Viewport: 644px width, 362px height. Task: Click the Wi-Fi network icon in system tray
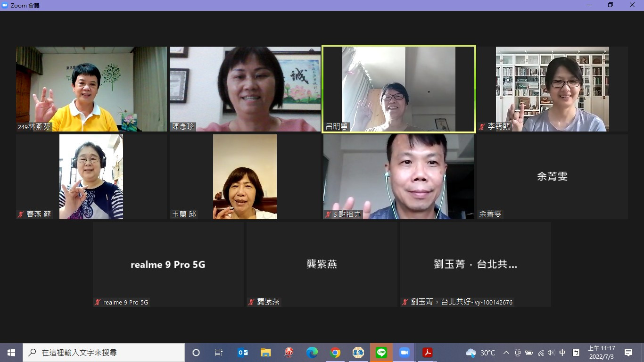click(x=540, y=353)
